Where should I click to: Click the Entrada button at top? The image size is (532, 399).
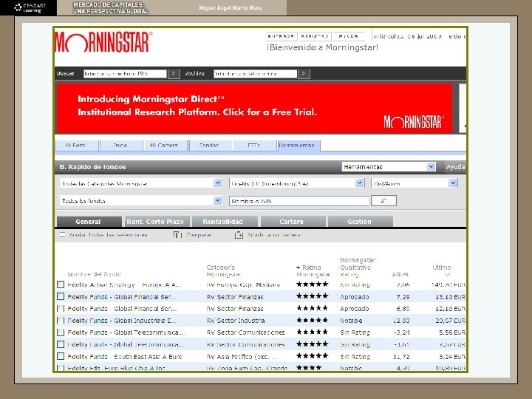click(x=281, y=36)
